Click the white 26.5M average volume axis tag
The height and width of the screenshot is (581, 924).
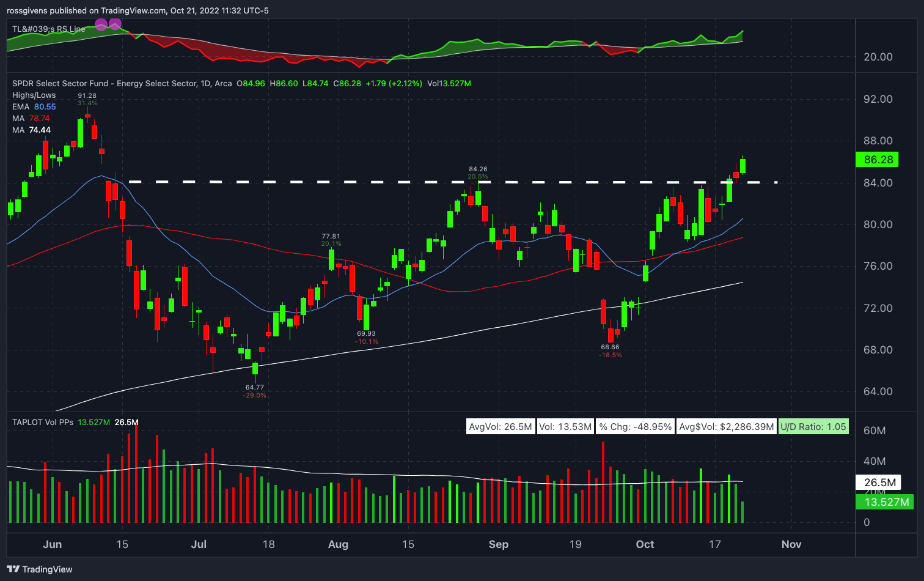[x=878, y=483]
